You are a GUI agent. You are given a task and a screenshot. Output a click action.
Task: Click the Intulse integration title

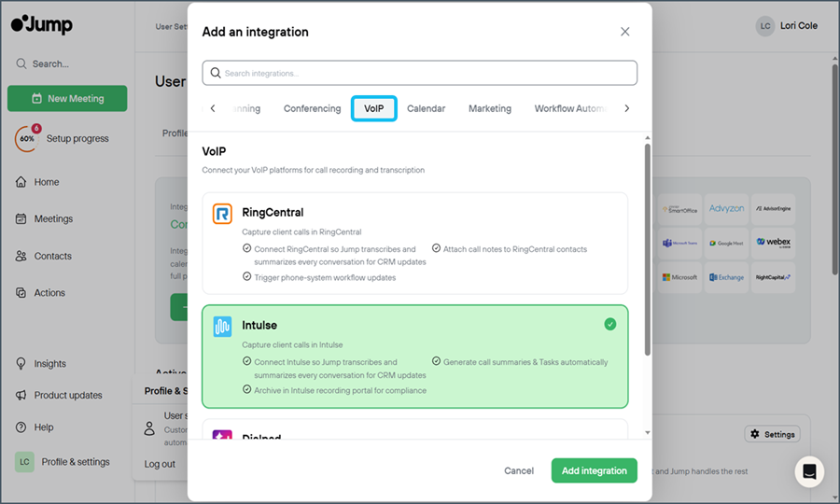pos(259,325)
